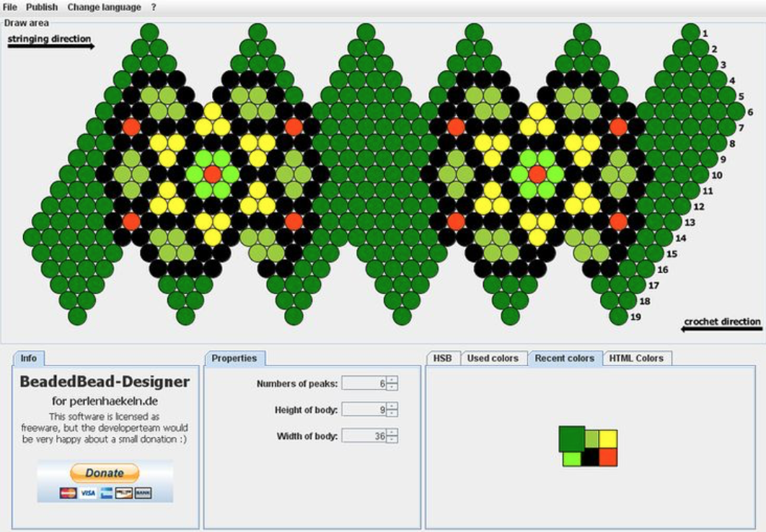This screenshot has width=766, height=532.
Task: Click the row number 10 label
Action: click(717, 175)
